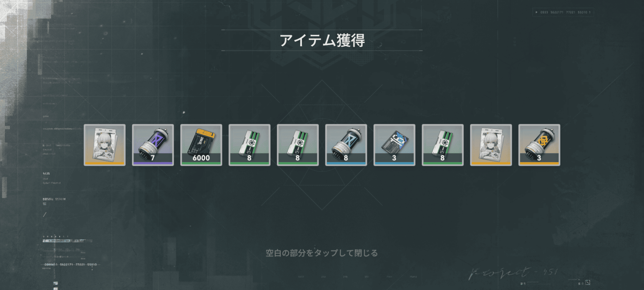This screenshot has width=644, height=290.
Task: Click the purple rarity bar under the quantity 7 capsule
Action: (153, 163)
